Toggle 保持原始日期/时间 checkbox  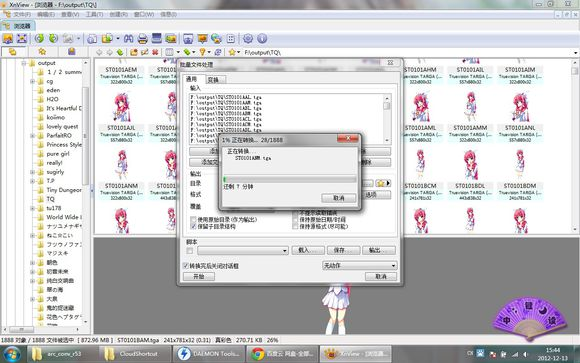pyautogui.click(x=295, y=219)
